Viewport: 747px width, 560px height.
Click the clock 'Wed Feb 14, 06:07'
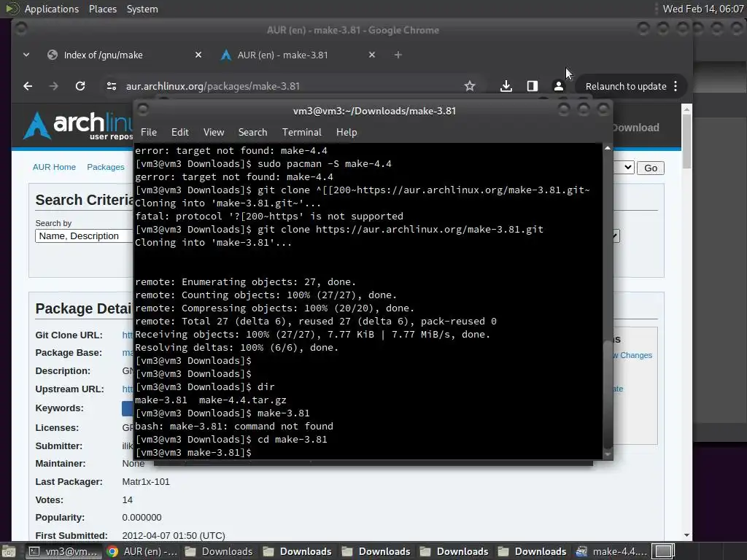pyautogui.click(x=703, y=9)
